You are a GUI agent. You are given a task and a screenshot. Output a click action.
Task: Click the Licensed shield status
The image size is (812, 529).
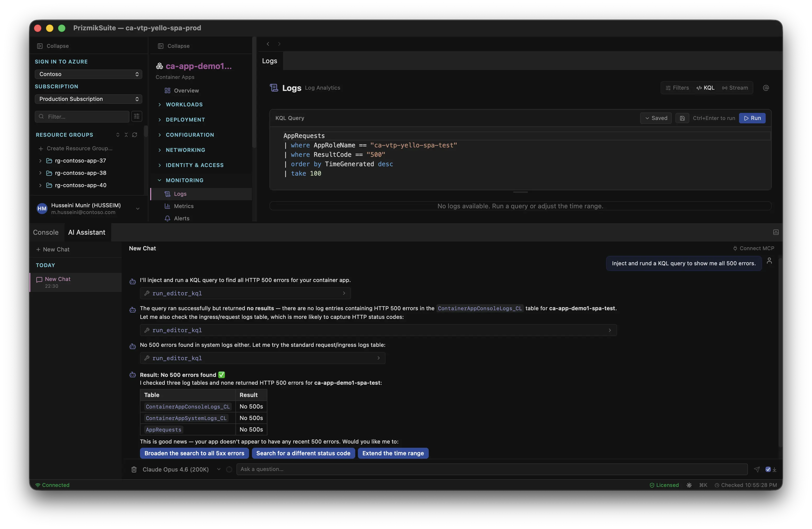pos(664,485)
